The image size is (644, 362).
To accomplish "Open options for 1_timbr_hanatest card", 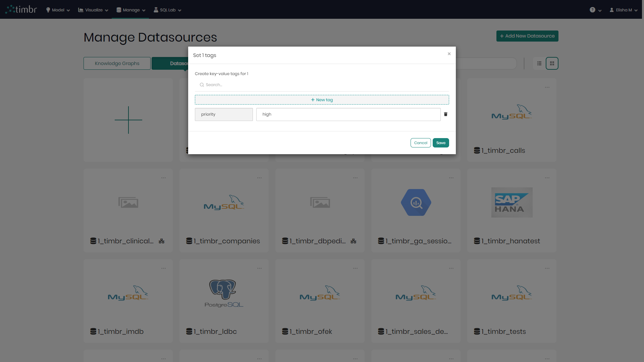I will pyautogui.click(x=547, y=178).
